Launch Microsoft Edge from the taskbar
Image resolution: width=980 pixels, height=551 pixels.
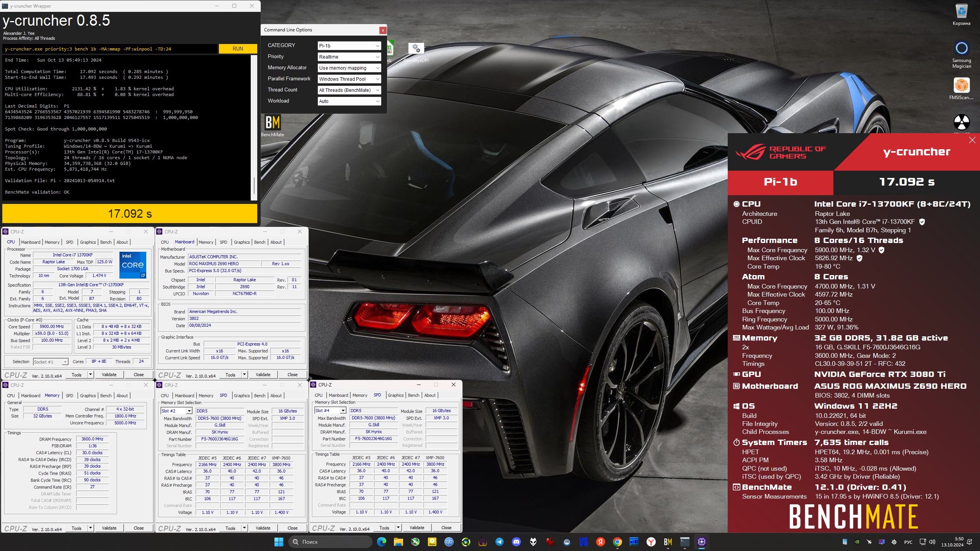[381, 541]
